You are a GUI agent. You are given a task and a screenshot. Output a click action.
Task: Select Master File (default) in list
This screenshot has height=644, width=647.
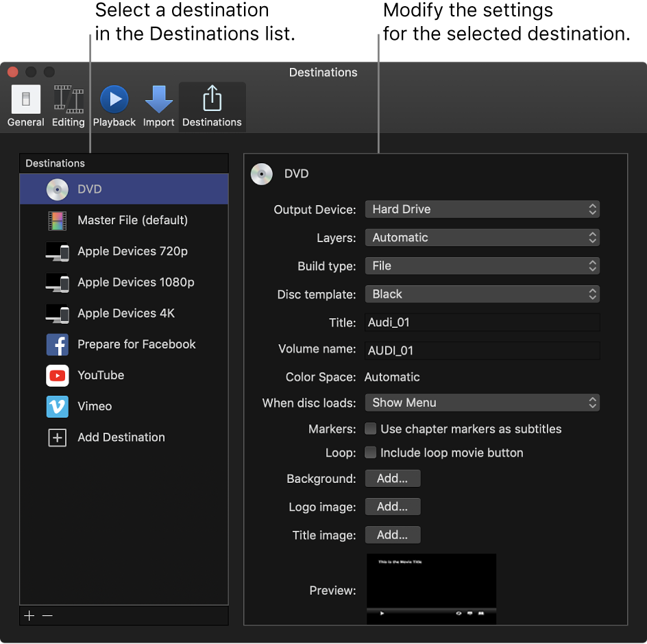coord(132,220)
